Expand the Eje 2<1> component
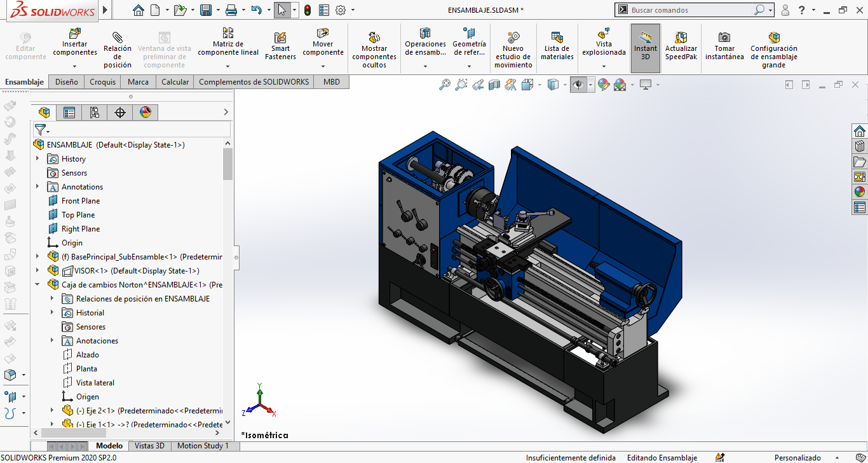This screenshot has width=868, height=463. [x=52, y=410]
